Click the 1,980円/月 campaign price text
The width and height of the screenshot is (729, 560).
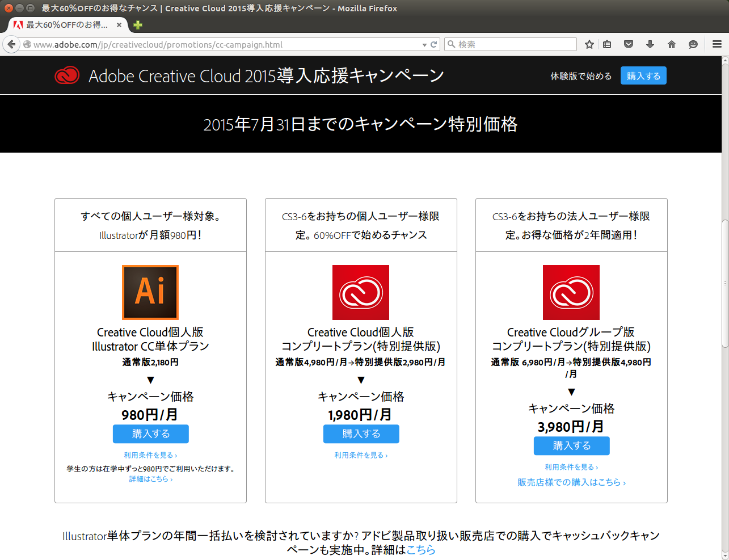click(360, 415)
